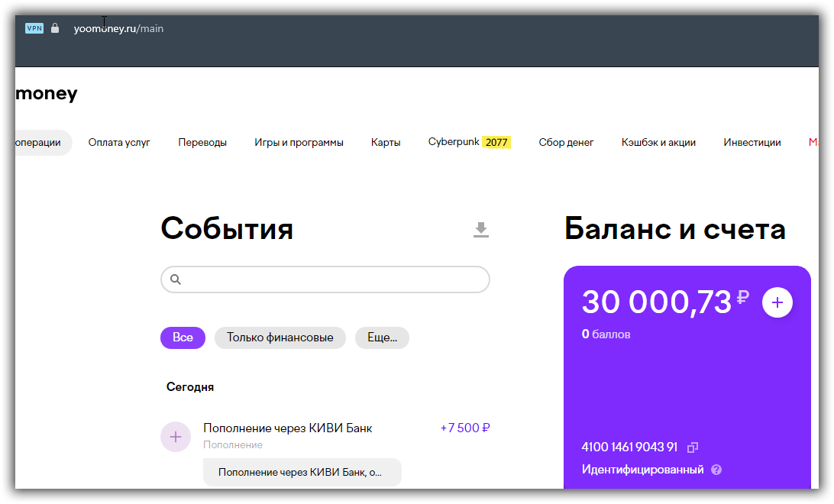Copy wallet number with the copy icon

(x=692, y=447)
